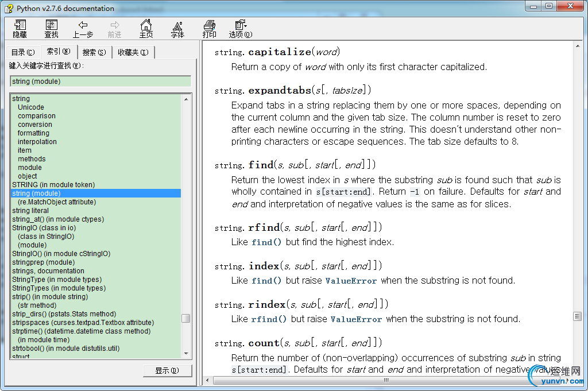
Task: Select the 'conversion' index entry
Action: click(35, 125)
